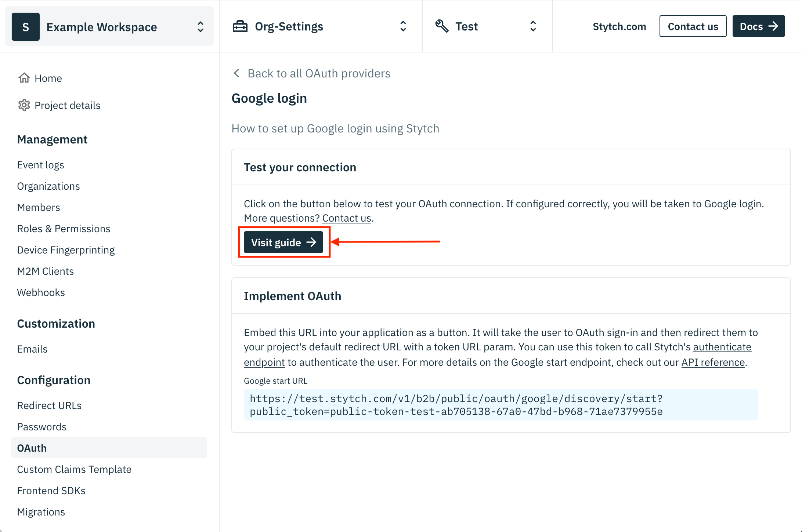Open M2M Clients
The width and height of the screenshot is (802, 532).
(45, 271)
